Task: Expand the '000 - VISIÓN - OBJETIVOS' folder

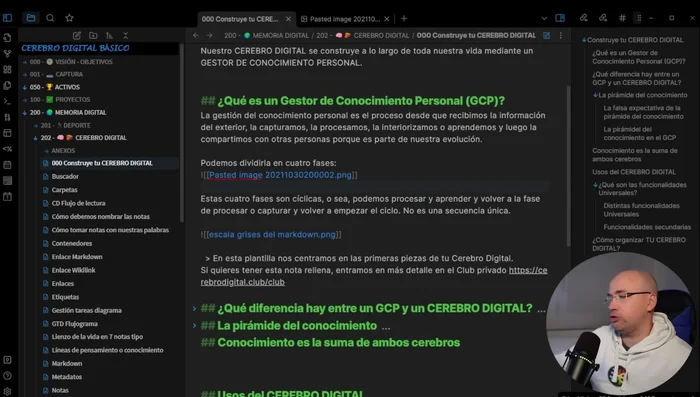Action: (x=25, y=62)
